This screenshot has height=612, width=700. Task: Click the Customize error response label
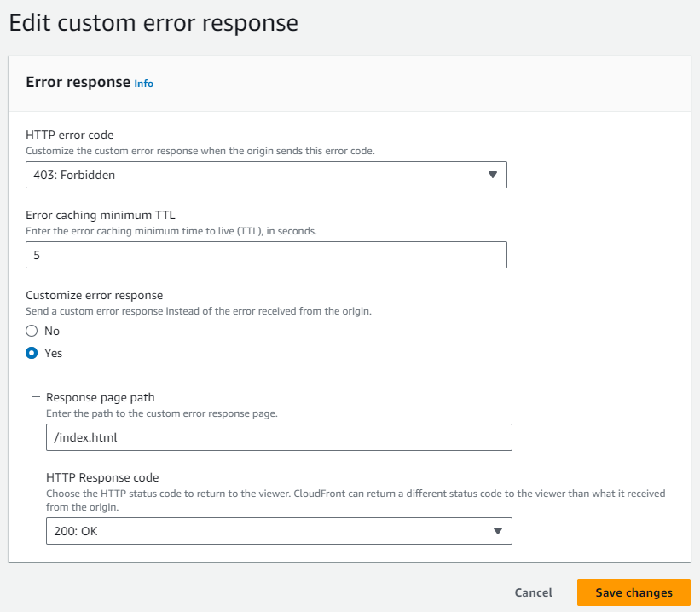pos(94,295)
